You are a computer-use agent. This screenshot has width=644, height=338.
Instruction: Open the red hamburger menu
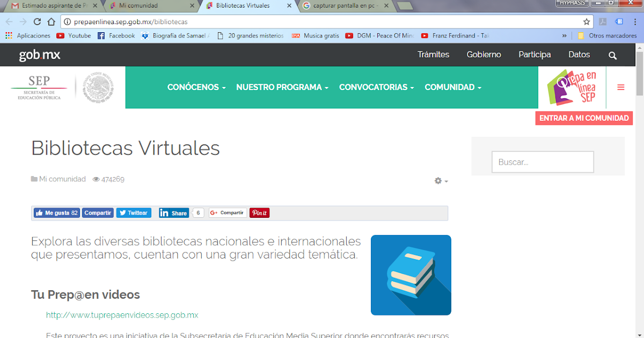(621, 87)
